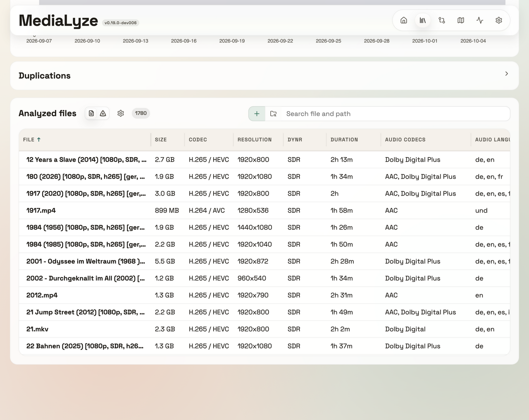Click the '899 MB' size cell

point(167,210)
